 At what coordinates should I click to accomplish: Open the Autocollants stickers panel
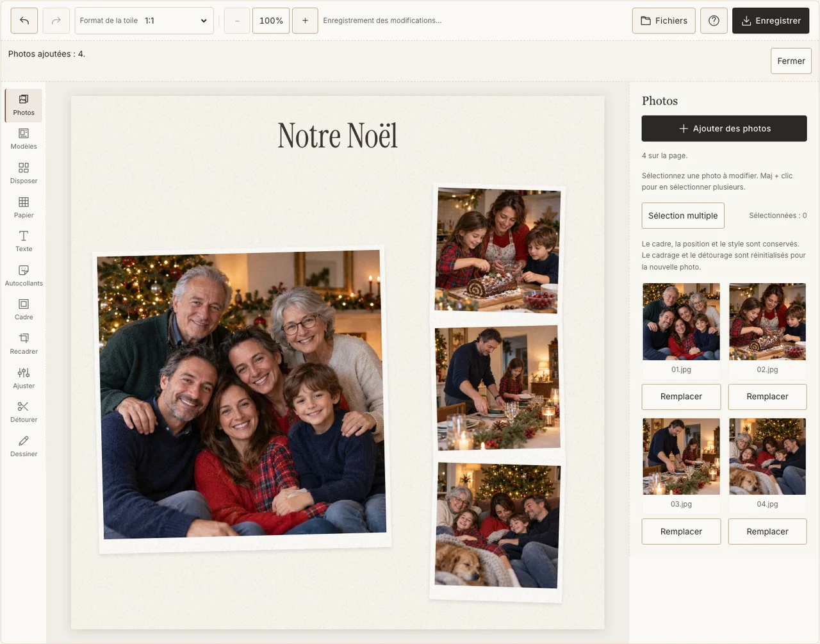24,276
